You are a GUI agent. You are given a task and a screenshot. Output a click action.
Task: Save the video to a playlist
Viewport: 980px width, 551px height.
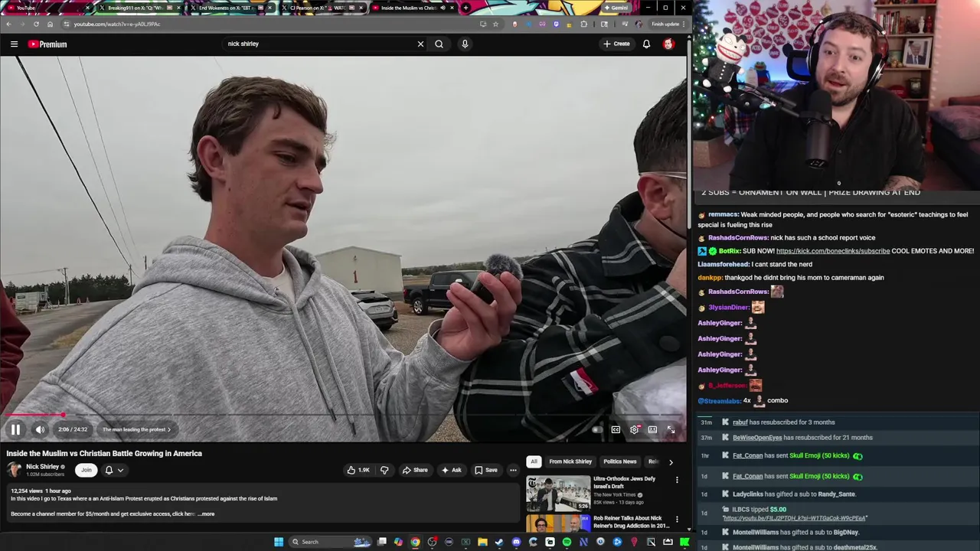coord(485,470)
